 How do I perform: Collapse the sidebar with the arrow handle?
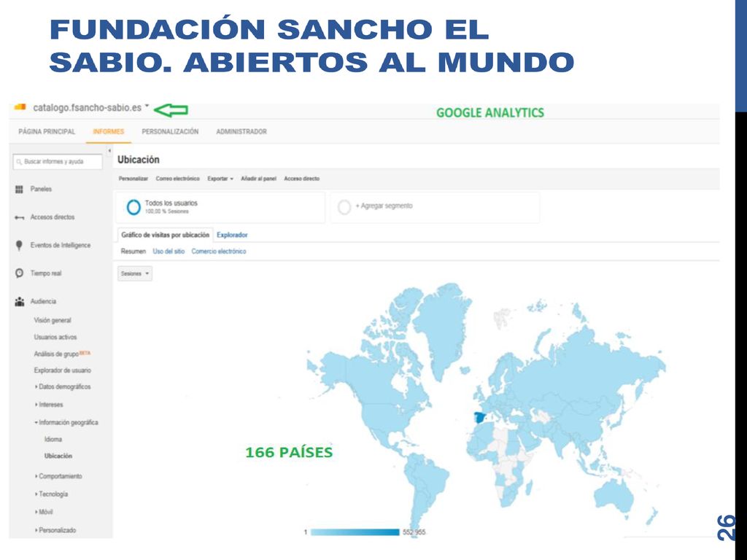coord(109,151)
